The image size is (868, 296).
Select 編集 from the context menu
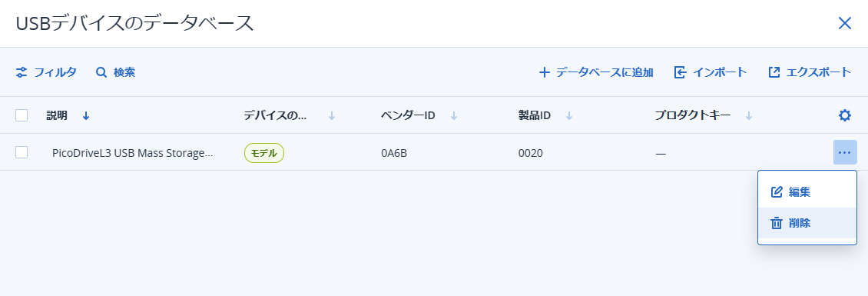[x=807, y=192]
